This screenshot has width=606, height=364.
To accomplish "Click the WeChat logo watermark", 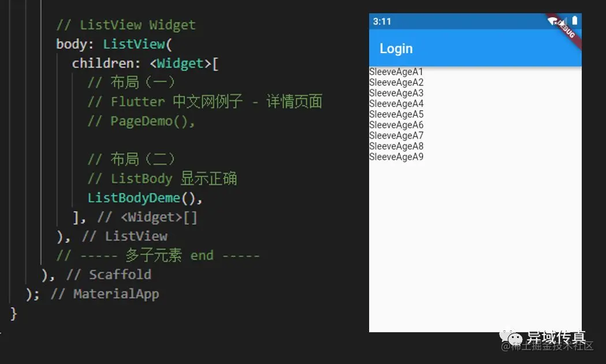I will (x=511, y=338).
